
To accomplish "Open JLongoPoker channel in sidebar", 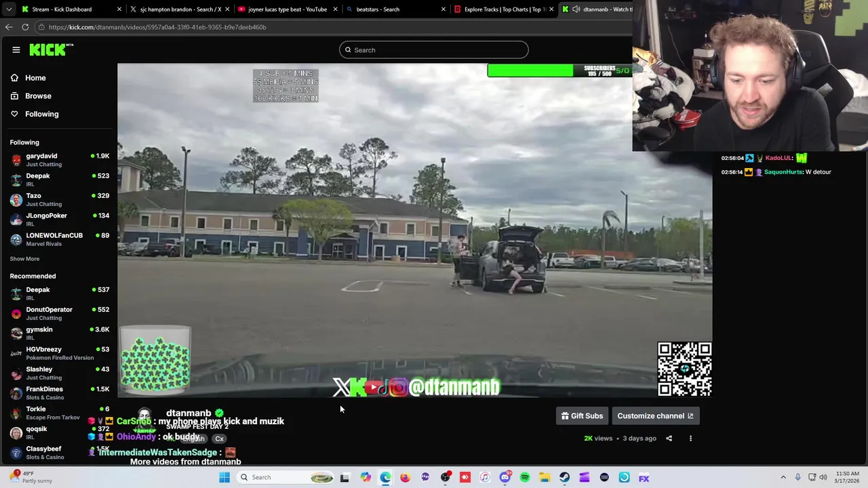I will tap(60, 220).
